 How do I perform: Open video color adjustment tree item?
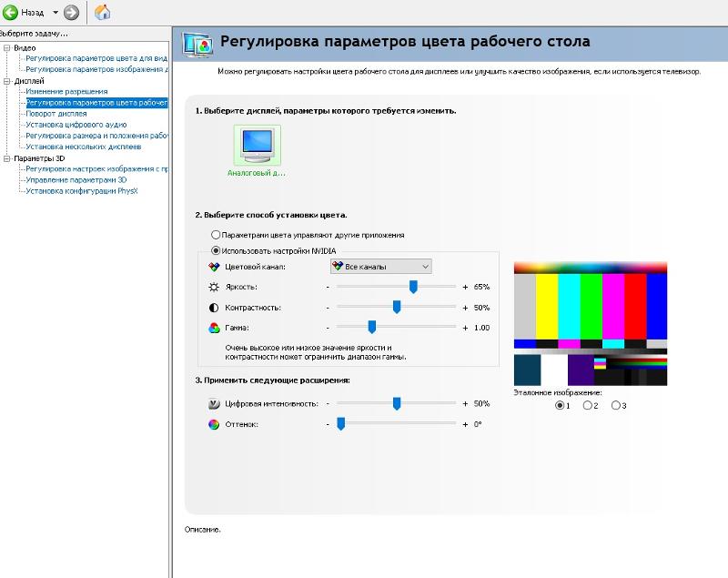96,58
